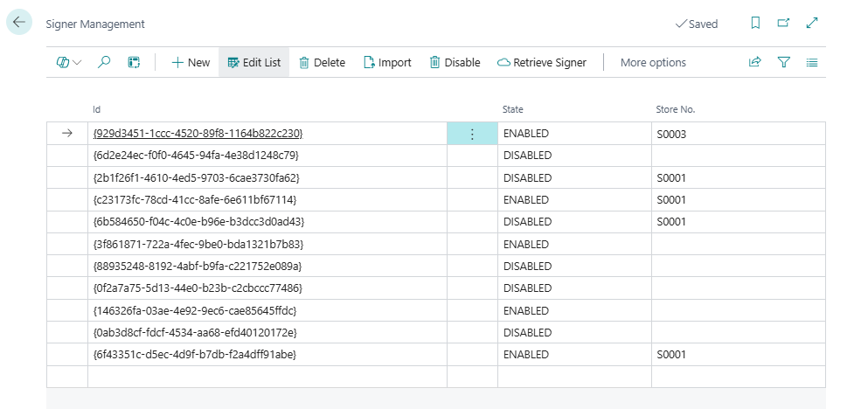Viewport: 868px width, 409px height.
Task: Open the list view layout icon
Action: click(812, 62)
